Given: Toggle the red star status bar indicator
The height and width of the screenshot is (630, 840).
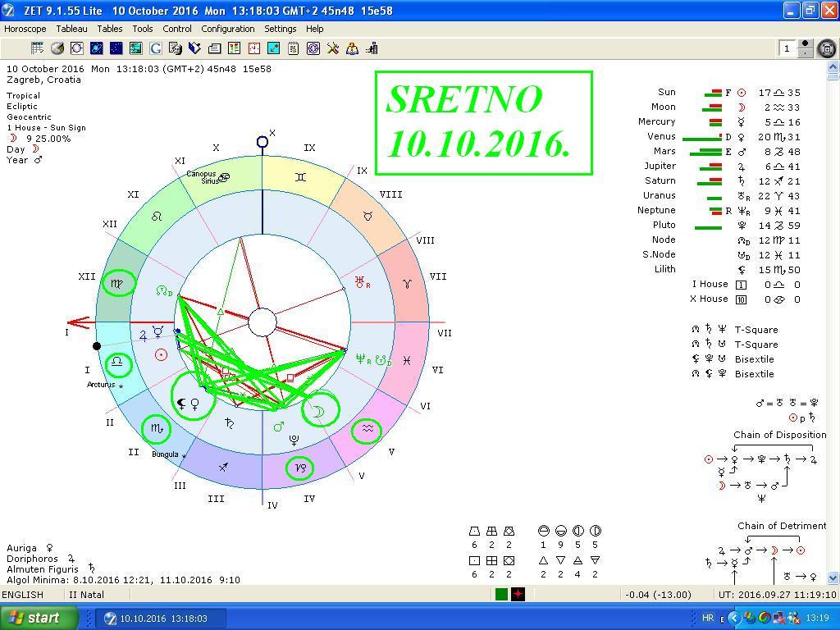Looking at the screenshot, I should [x=518, y=594].
